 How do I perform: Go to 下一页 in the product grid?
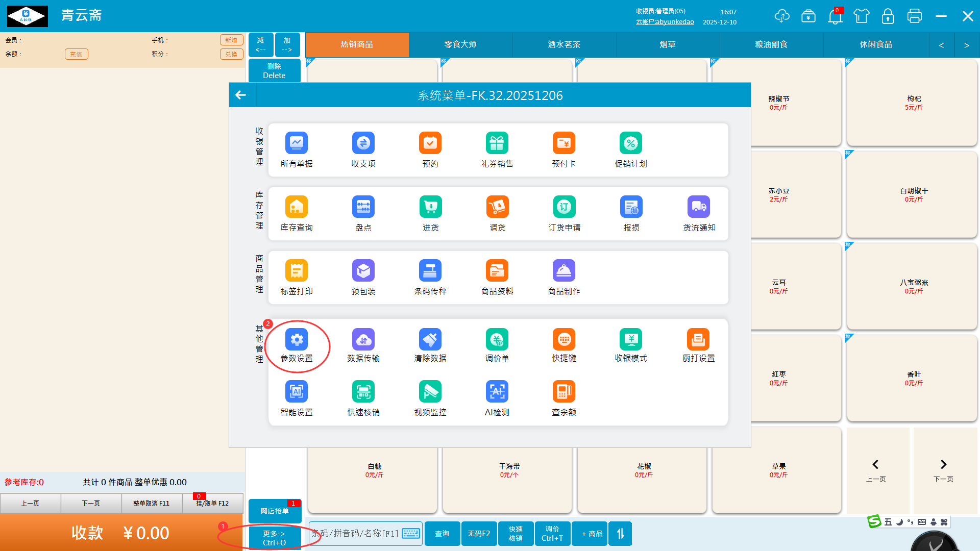point(943,470)
